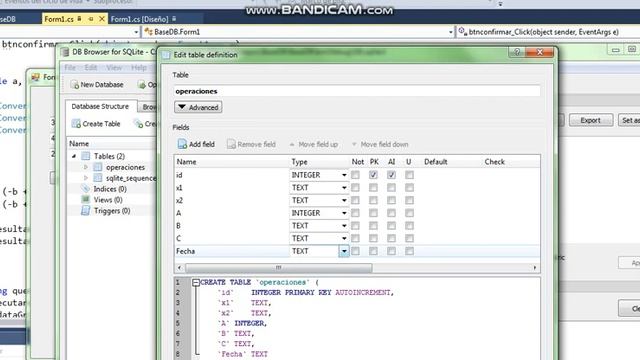Click the Add field button

tap(196, 144)
